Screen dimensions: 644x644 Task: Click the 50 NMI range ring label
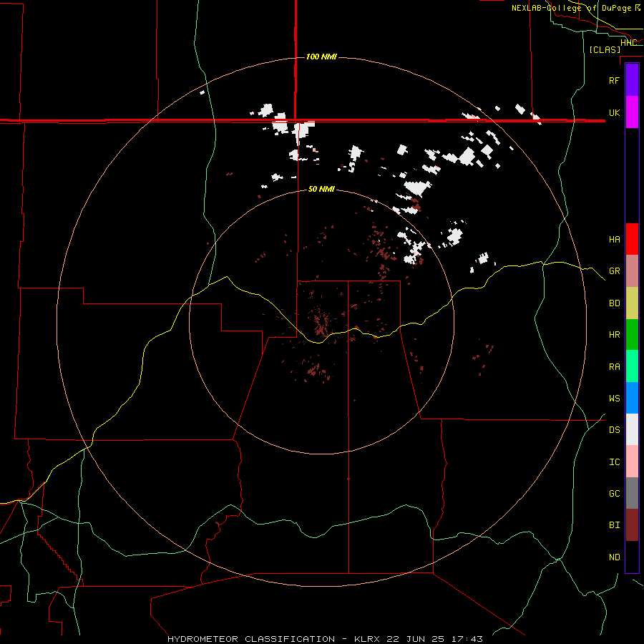321,189
